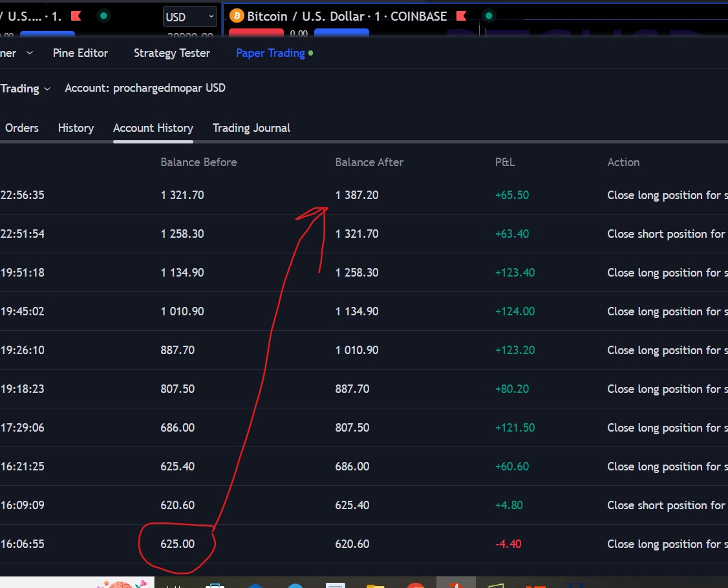Click the 16:21:25 time cell
The width and height of the screenshot is (728, 588).
pyautogui.click(x=22, y=467)
